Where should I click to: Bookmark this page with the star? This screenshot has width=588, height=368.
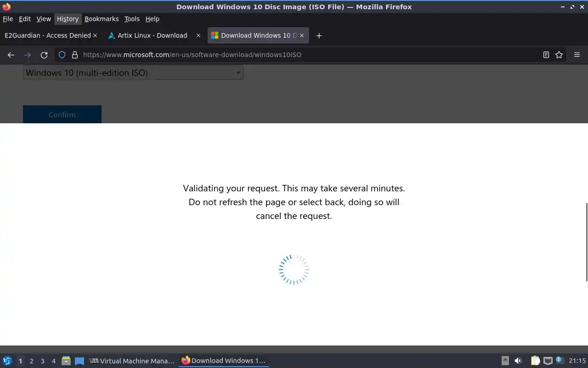pyautogui.click(x=559, y=55)
